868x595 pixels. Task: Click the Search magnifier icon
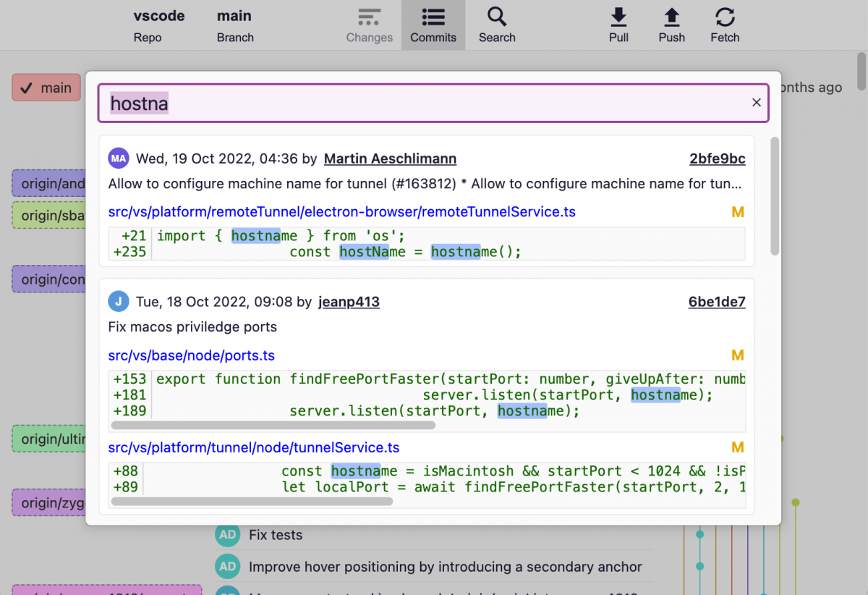click(x=497, y=17)
